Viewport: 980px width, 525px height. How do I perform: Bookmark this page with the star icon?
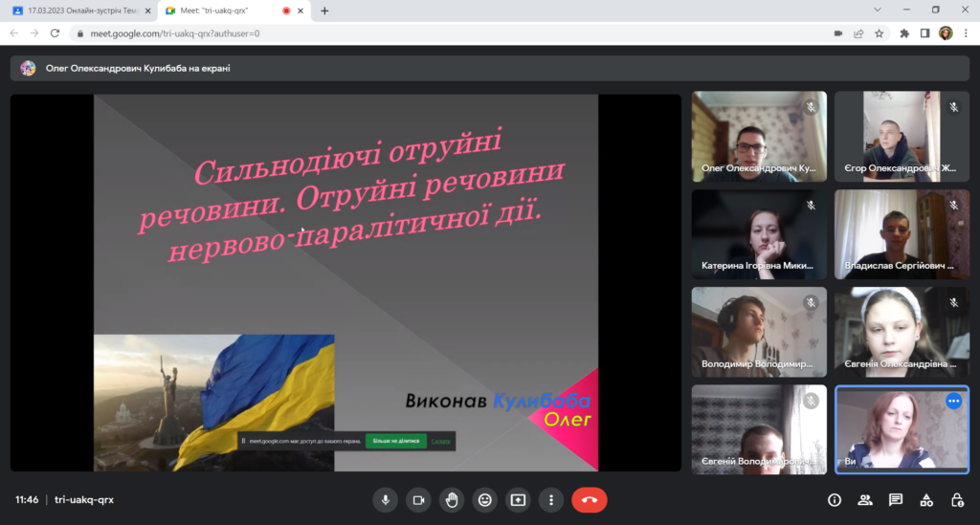[879, 33]
